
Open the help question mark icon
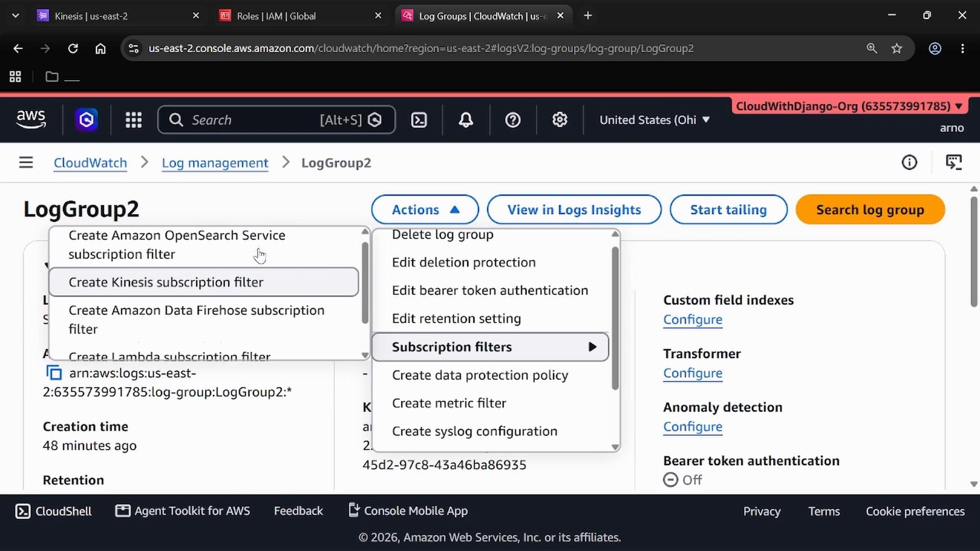[512, 120]
